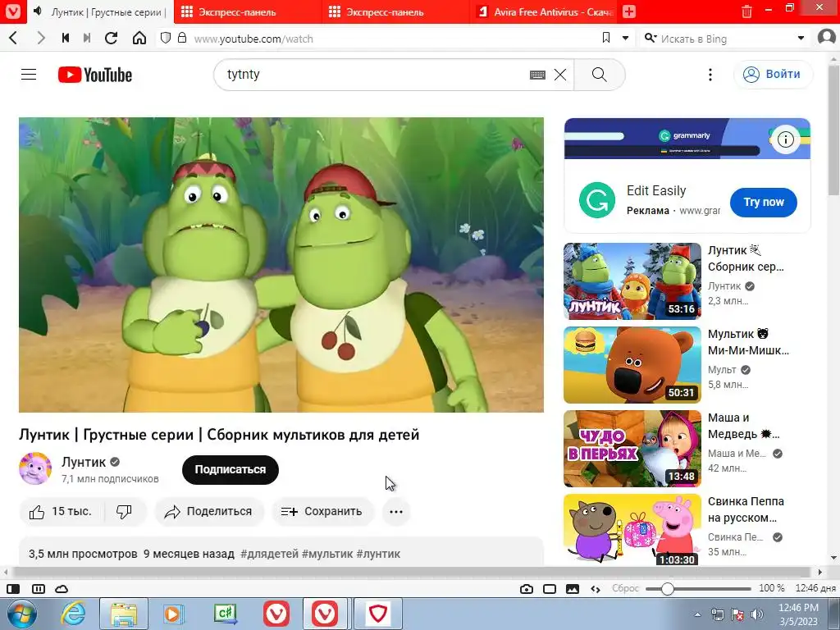Run YouTube search with magnifier button
Screen dimensions: 840x630
(600, 75)
